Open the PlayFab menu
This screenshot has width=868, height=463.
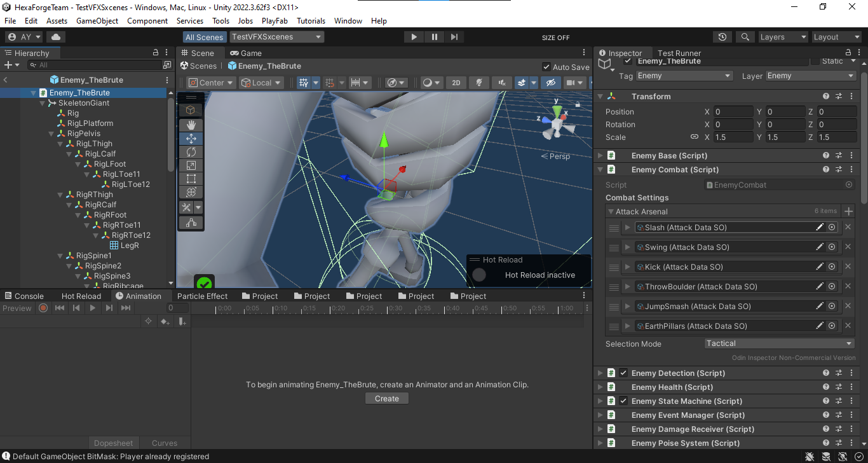[x=275, y=21]
